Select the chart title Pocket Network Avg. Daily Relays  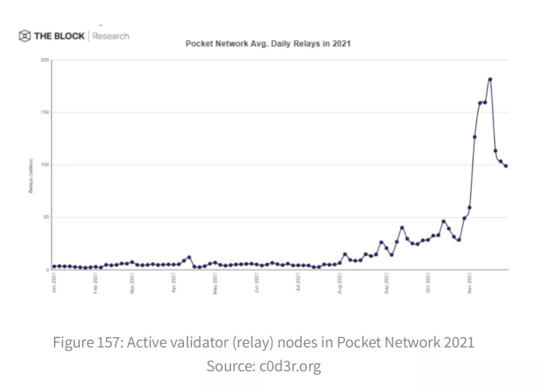pyautogui.click(x=268, y=43)
